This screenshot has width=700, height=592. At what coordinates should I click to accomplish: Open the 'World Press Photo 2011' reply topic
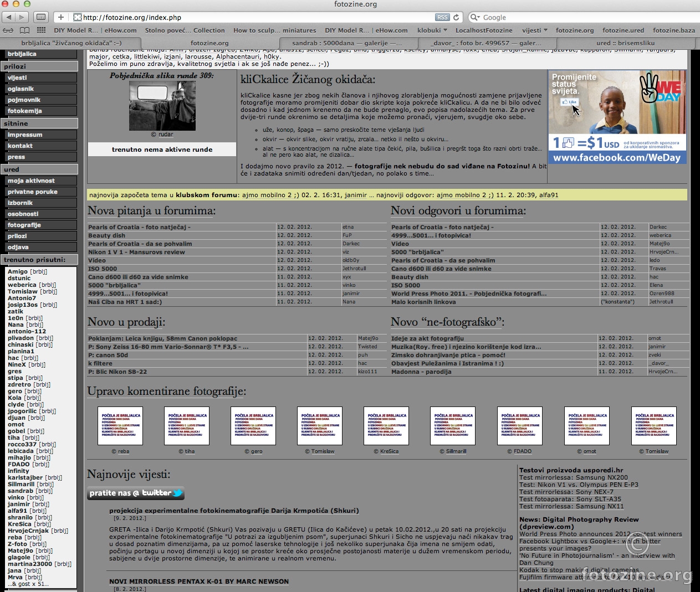click(469, 294)
